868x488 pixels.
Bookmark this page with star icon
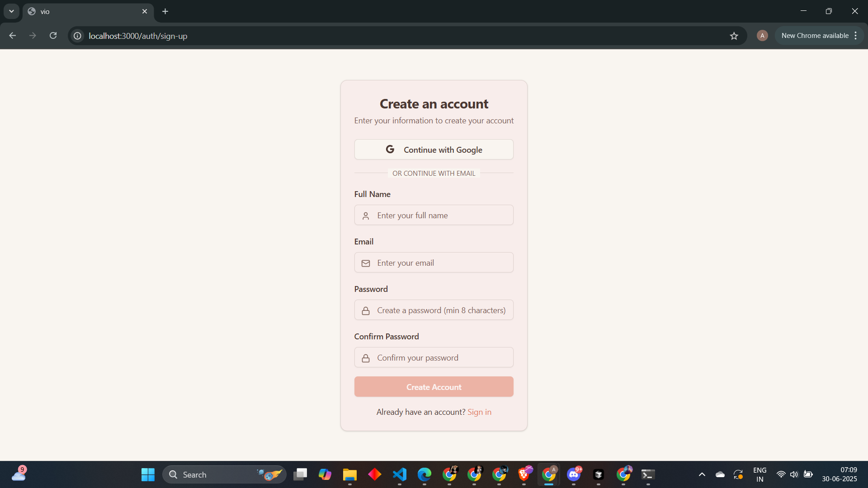734,36
